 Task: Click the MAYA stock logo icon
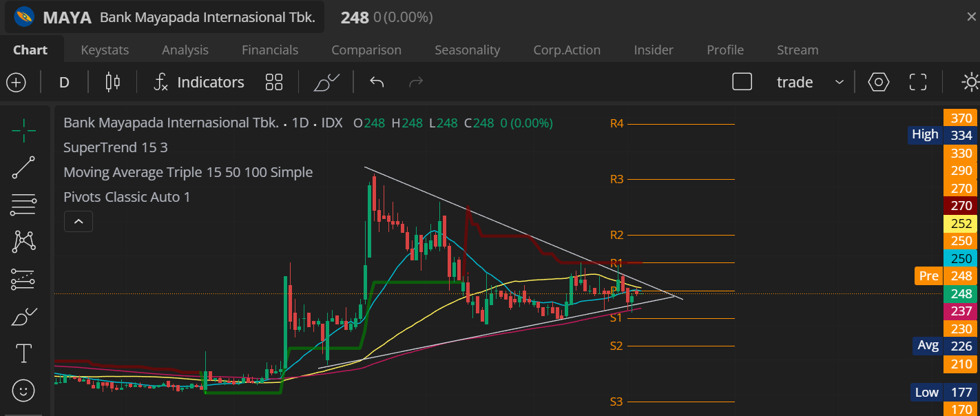click(25, 17)
